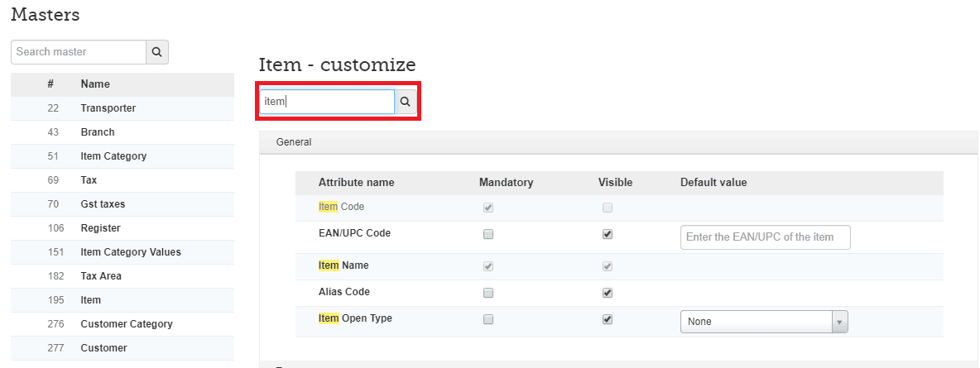Select the Register master row
This screenshot has width=980, height=368.
[100, 228]
